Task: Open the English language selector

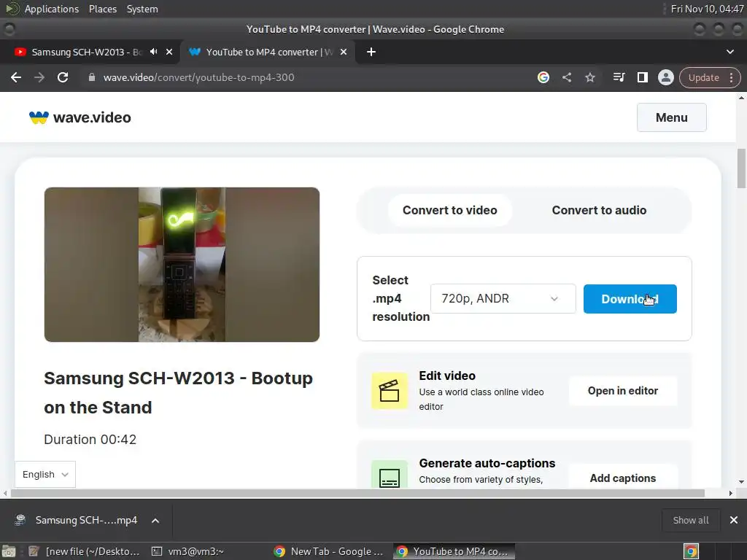Action: 45,474
